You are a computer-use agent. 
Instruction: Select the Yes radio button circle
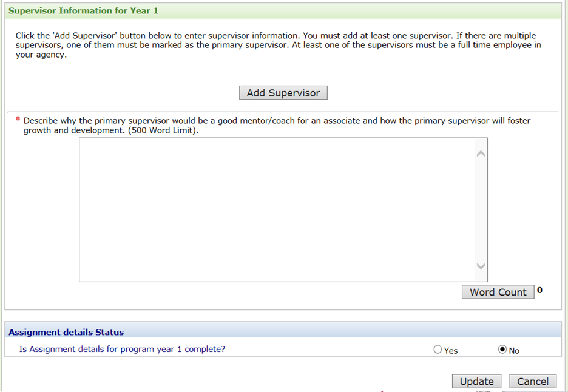[x=438, y=350]
